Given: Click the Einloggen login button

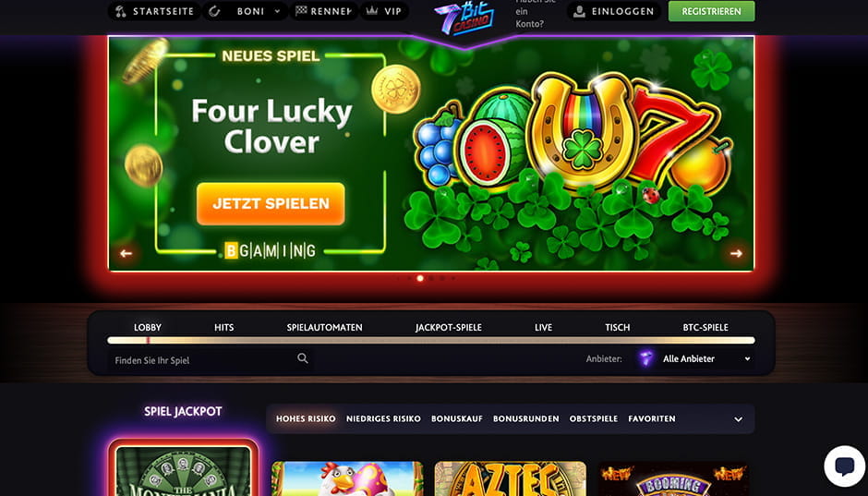Looking at the screenshot, I should point(614,11).
